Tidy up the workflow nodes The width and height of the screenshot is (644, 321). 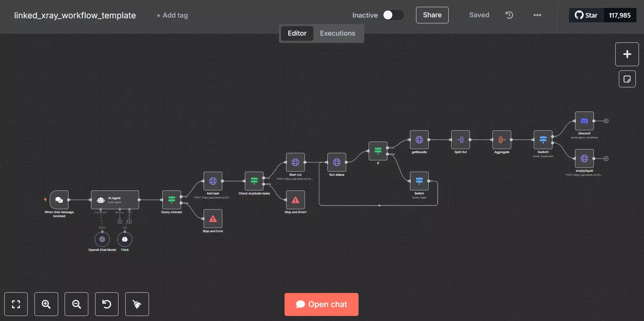[x=137, y=304]
